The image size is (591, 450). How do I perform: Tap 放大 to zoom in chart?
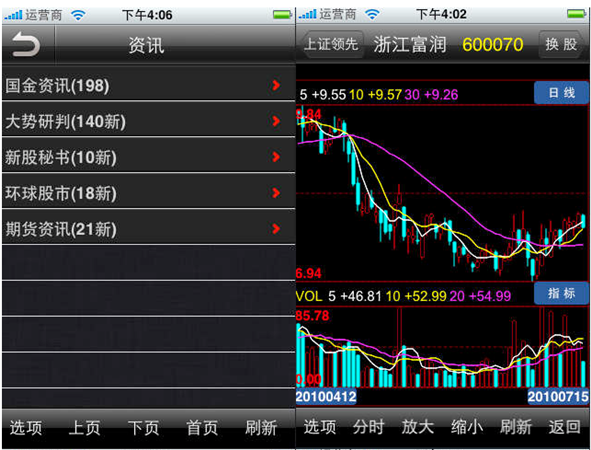tap(418, 427)
